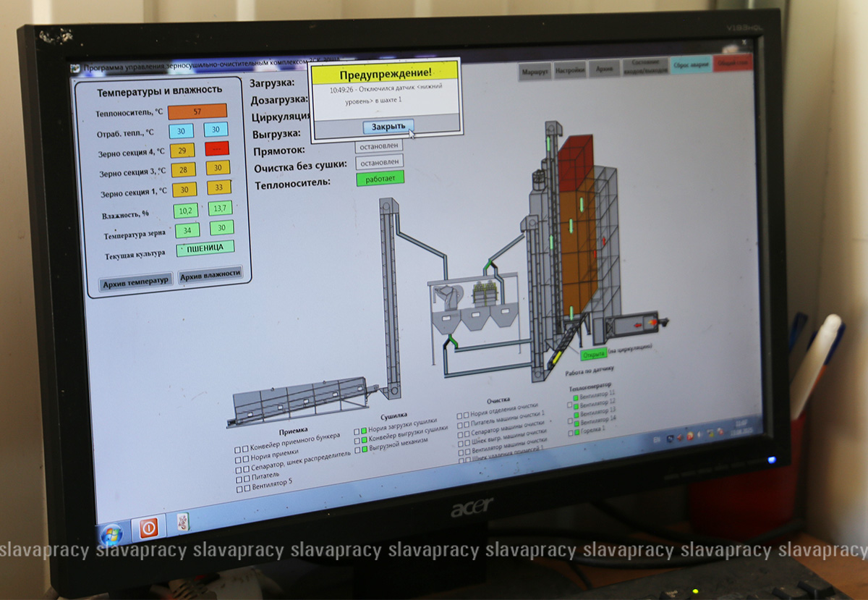This screenshot has width=868, height=600.
Task: Click the Температура зерна value 34
Action: [187, 231]
